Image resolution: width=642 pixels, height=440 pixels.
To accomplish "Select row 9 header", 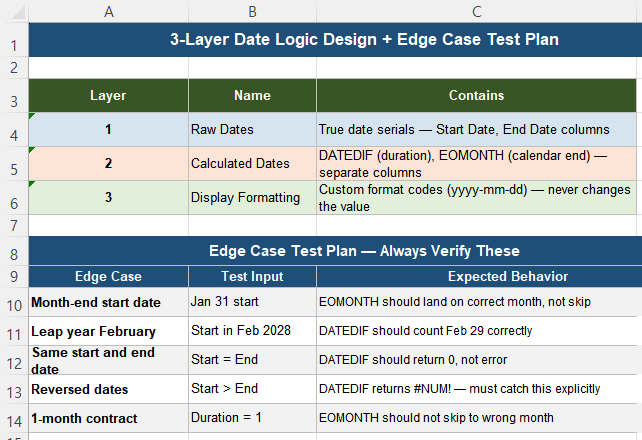I will point(14,276).
